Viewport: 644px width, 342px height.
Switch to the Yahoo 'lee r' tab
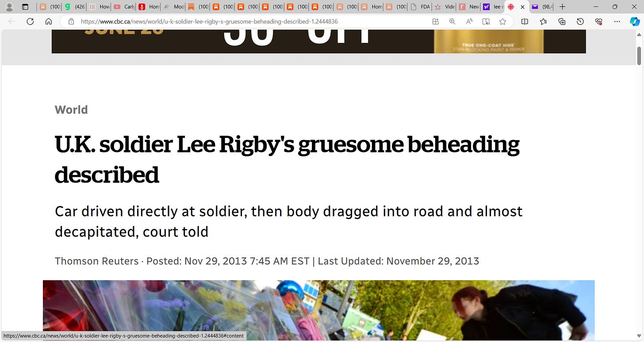coord(492,7)
